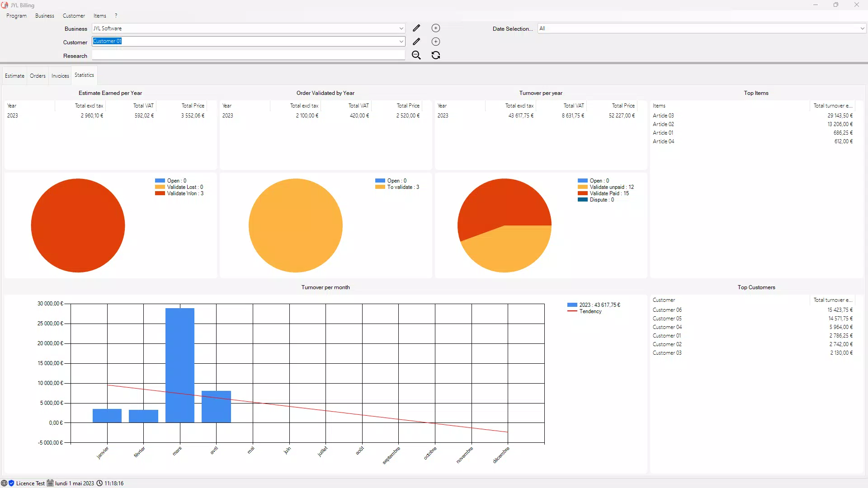Expand the Customer dropdown
Viewport: 868px width, 488px height.
[x=401, y=42]
